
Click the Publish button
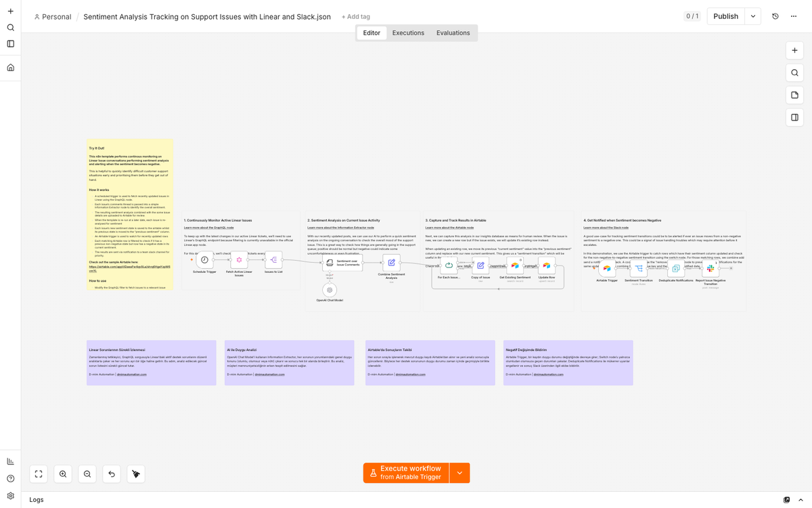click(726, 16)
